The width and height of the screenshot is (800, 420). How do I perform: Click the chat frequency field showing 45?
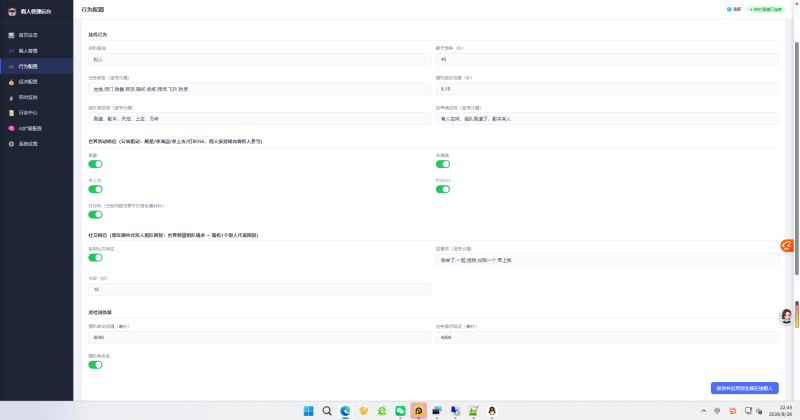tap(607, 60)
